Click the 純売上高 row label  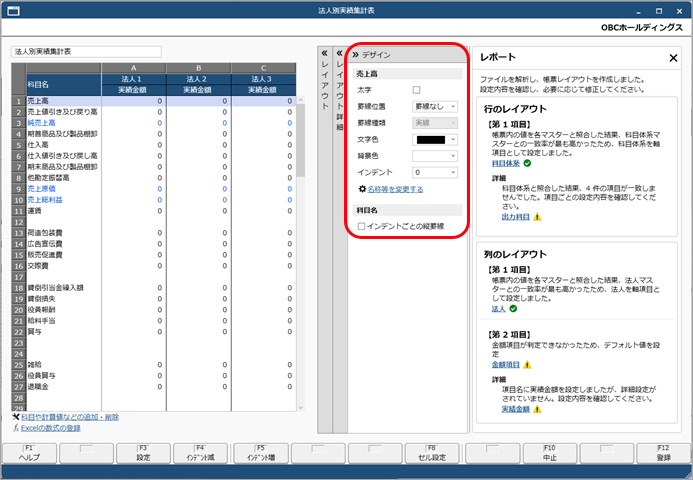pyautogui.click(x=42, y=123)
